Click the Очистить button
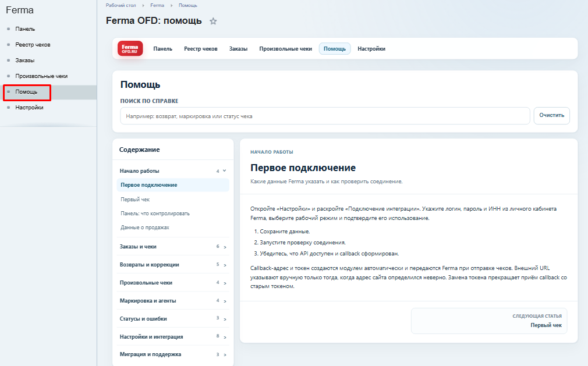 pyautogui.click(x=552, y=115)
